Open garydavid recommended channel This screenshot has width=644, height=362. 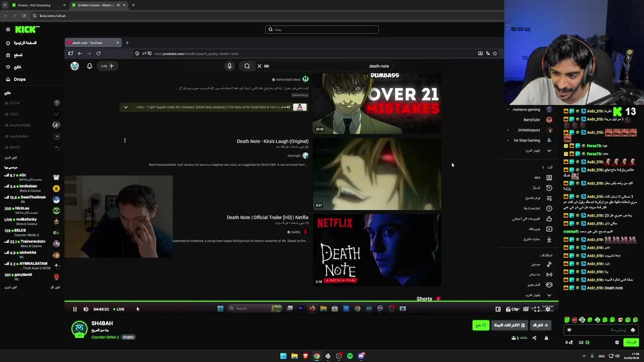click(31, 277)
